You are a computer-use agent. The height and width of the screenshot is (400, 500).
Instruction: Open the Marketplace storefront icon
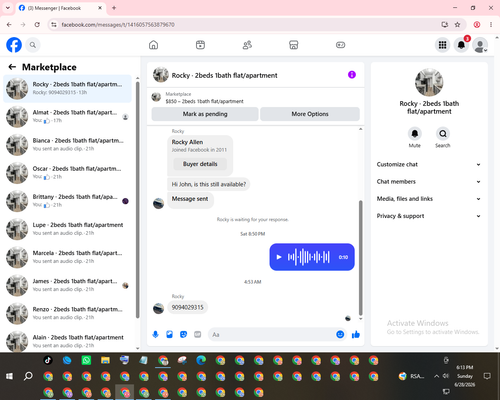click(294, 45)
